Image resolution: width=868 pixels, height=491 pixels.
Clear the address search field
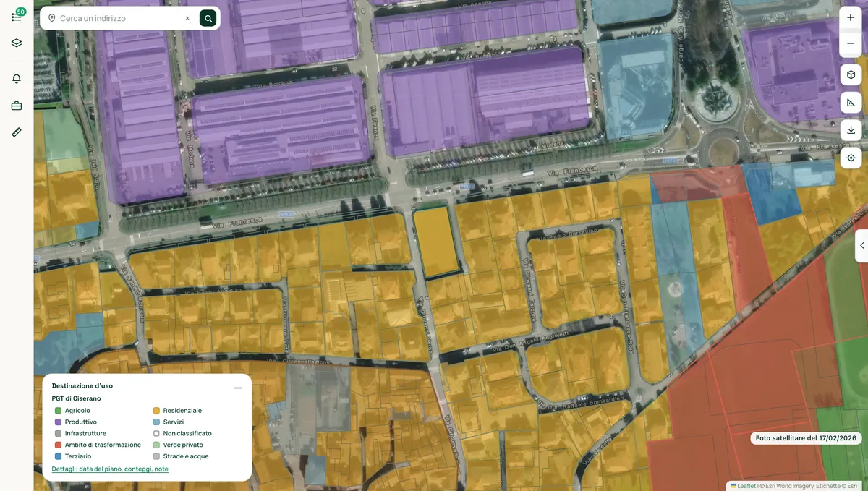pyautogui.click(x=187, y=18)
